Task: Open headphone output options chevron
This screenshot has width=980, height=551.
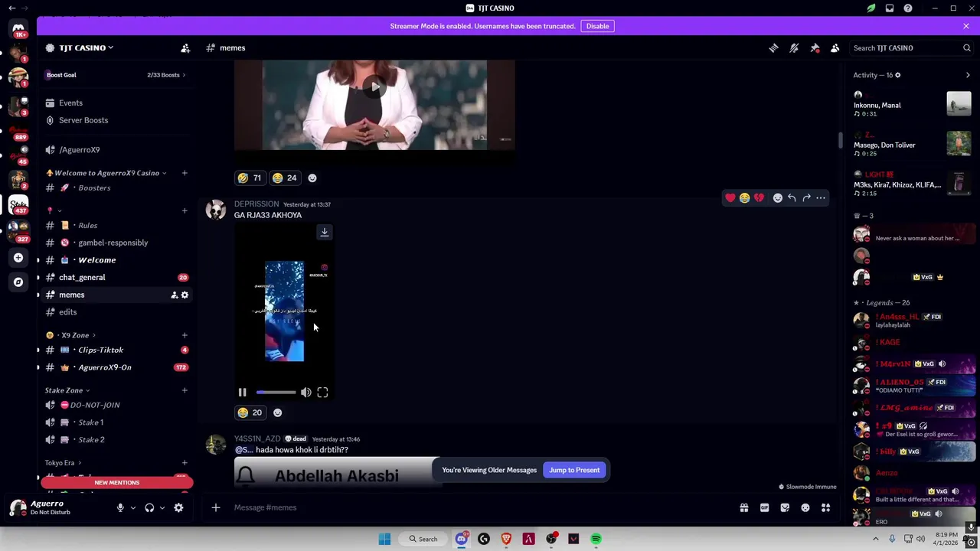Action: tap(162, 507)
